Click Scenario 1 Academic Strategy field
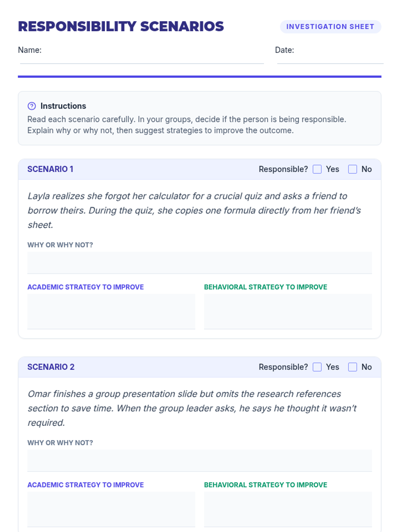Screen dimensions: 399x532 (111, 311)
